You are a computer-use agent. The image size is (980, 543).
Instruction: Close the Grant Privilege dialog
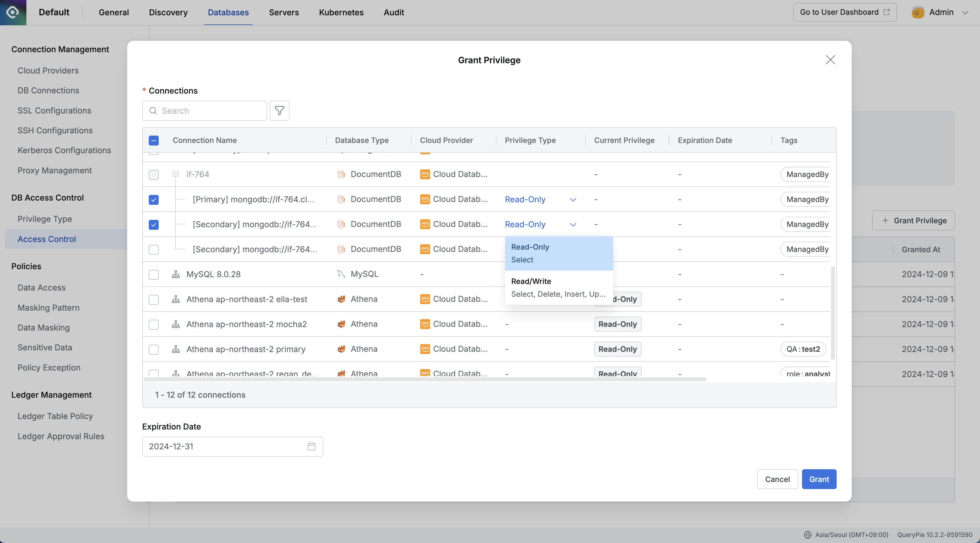tap(830, 60)
